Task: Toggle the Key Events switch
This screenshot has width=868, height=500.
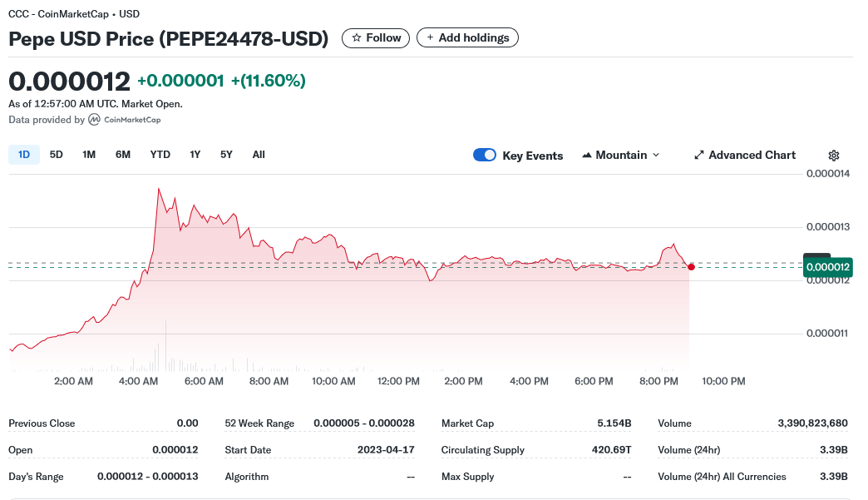Action: (x=485, y=155)
